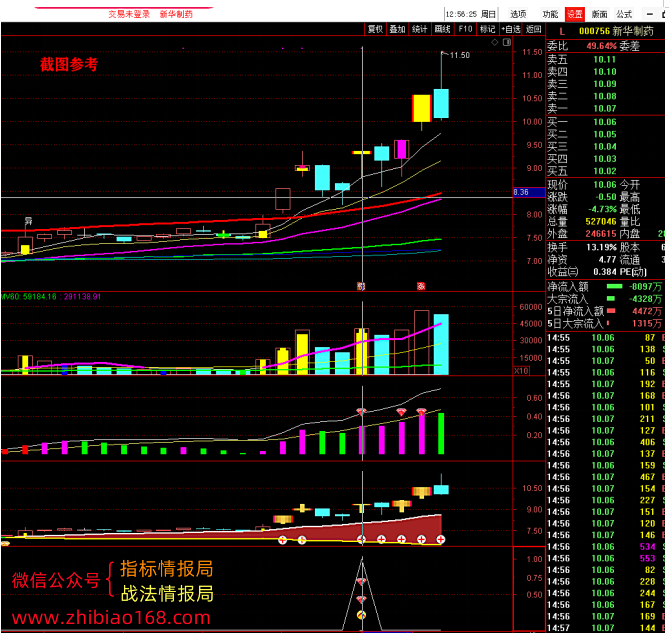Click the 5日大宗流入 1315万 row
669x634 pixels.
point(604,324)
